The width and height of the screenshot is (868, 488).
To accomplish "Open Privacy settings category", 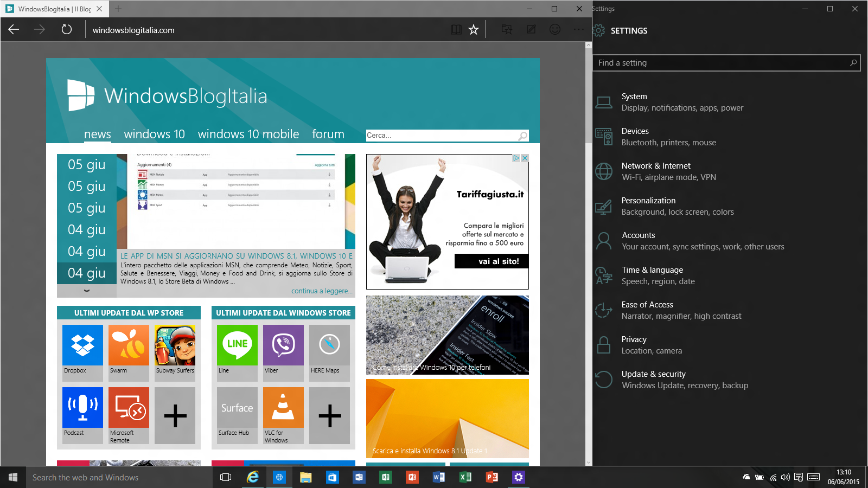I will 727,345.
